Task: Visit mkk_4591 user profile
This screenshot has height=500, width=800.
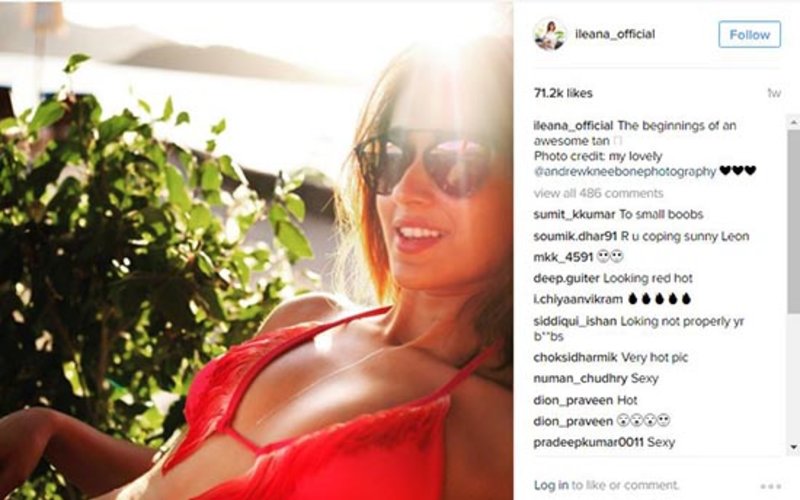Action: (563, 257)
